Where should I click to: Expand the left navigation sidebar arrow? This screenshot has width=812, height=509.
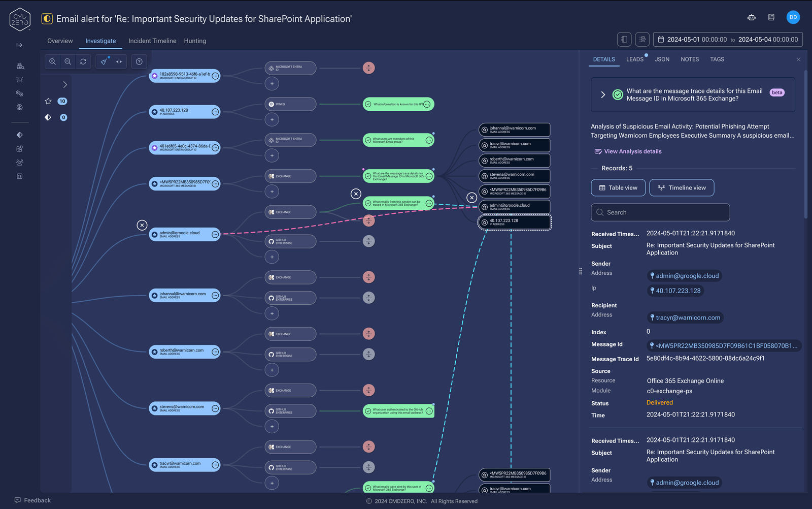pyautogui.click(x=19, y=45)
